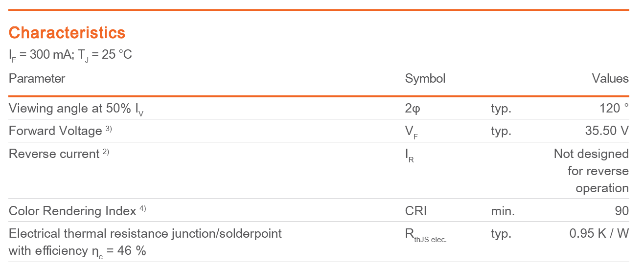Open footnote 4 next to Color Rendering Index
644x269 pixels.
(x=142, y=209)
